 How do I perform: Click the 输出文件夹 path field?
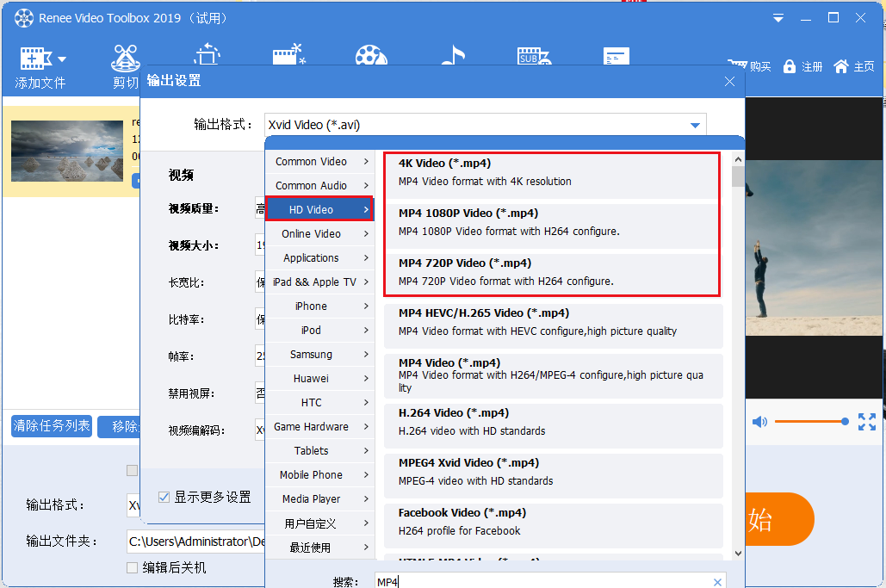[x=196, y=542]
